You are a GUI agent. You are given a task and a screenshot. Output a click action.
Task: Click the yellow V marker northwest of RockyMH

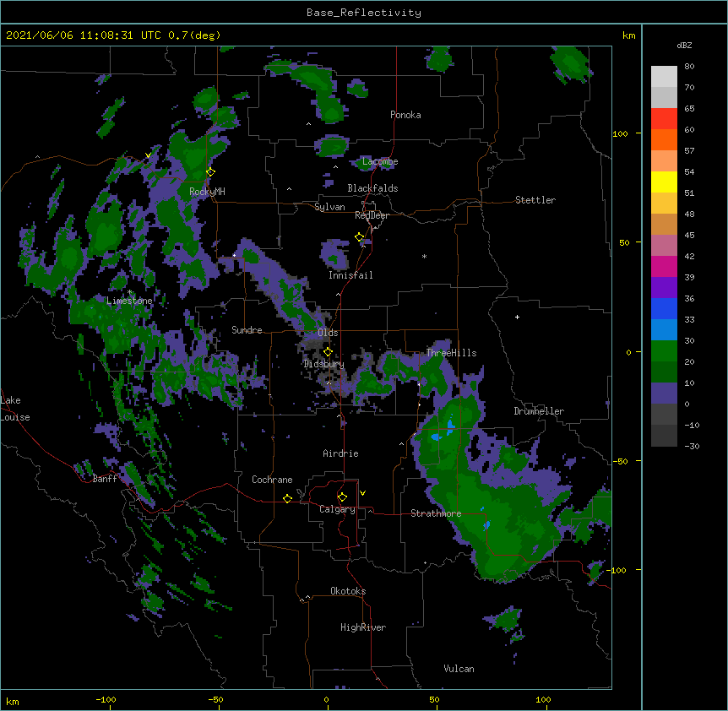[148, 155]
